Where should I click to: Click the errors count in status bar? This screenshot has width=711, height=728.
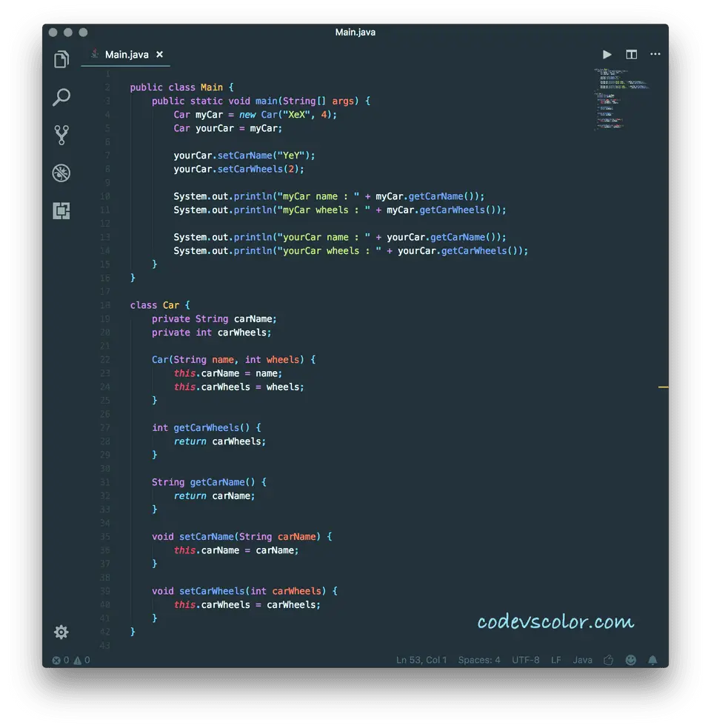(x=61, y=660)
